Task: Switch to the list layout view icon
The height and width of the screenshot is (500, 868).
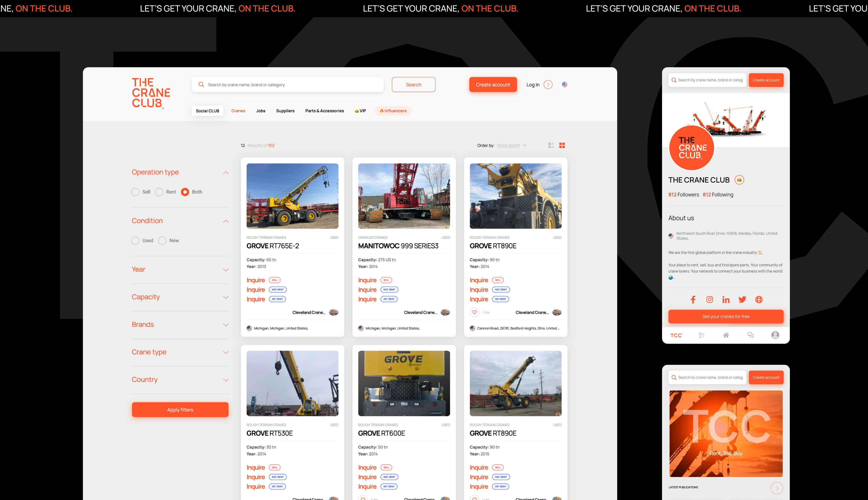Action: (551, 146)
